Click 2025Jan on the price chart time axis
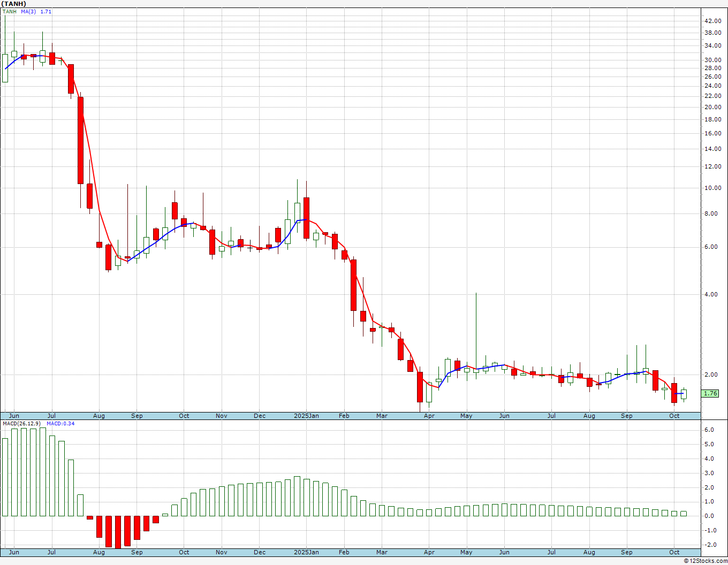 click(x=307, y=416)
